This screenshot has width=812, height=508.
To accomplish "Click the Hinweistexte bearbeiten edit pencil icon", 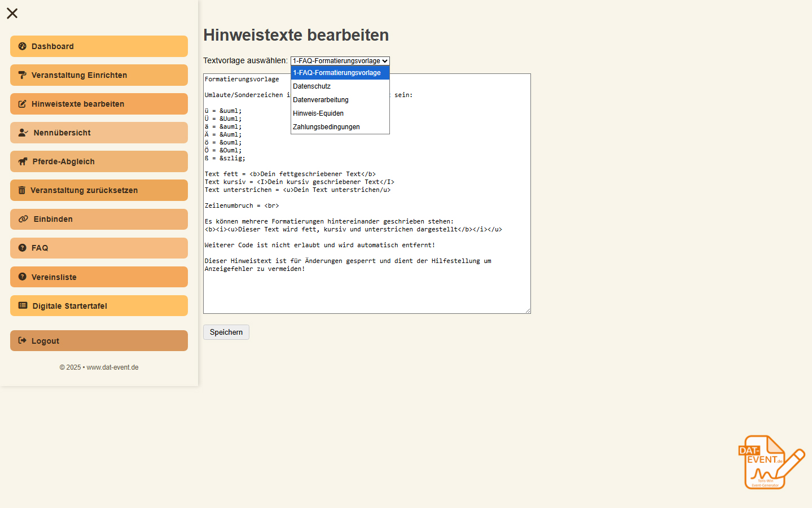I will point(22,103).
